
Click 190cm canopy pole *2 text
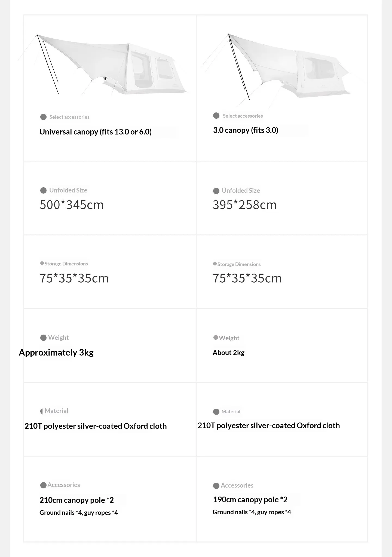tap(250, 500)
